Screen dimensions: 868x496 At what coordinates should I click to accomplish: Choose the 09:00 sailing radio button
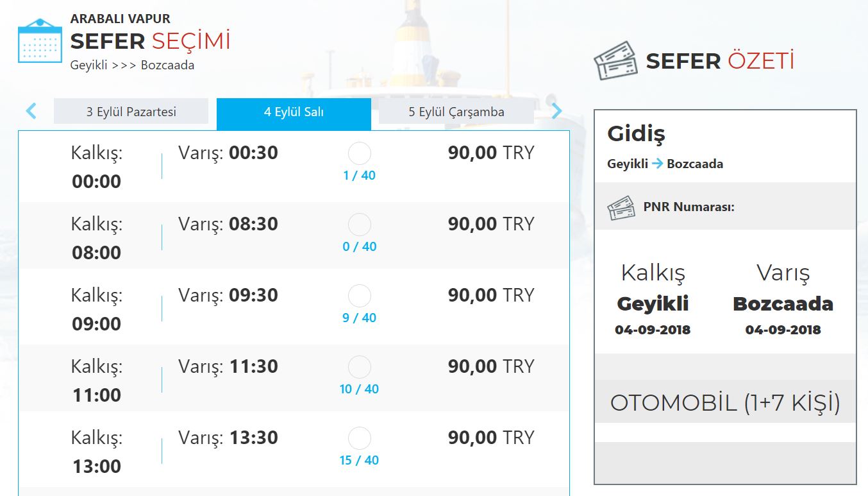(x=359, y=296)
